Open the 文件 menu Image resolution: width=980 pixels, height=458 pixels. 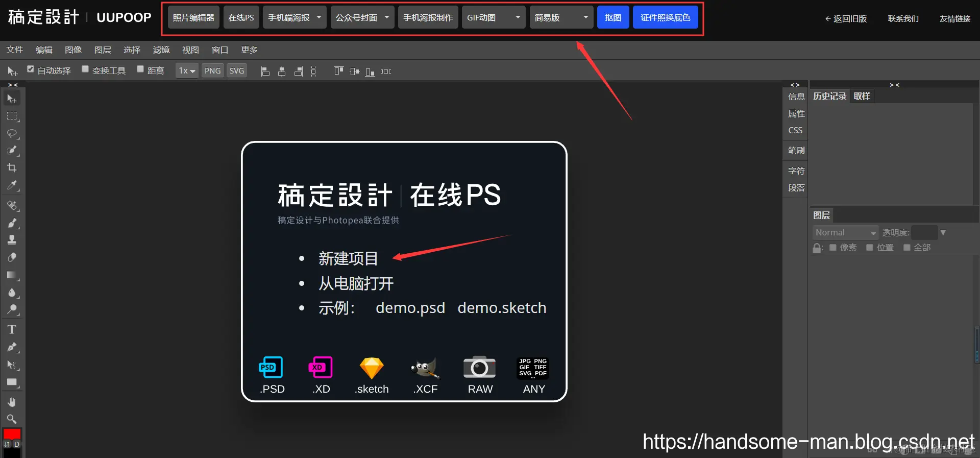pos(15,50)
